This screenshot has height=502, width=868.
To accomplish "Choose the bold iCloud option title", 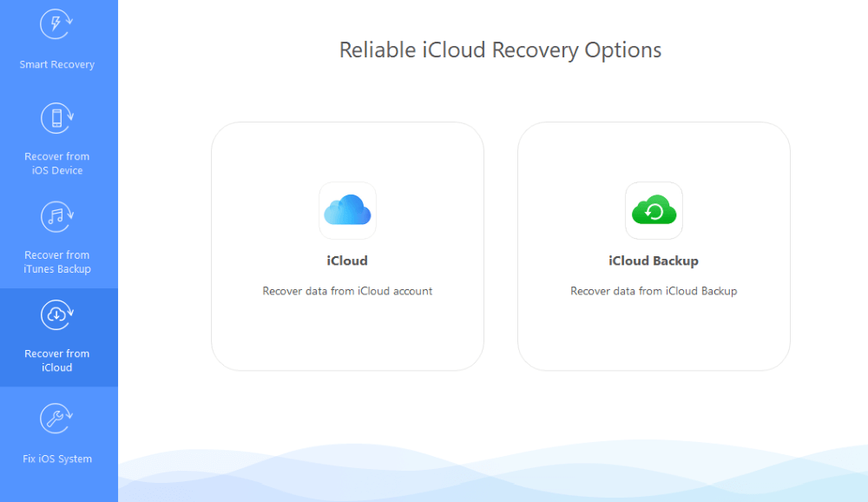I will click(347, 261).
